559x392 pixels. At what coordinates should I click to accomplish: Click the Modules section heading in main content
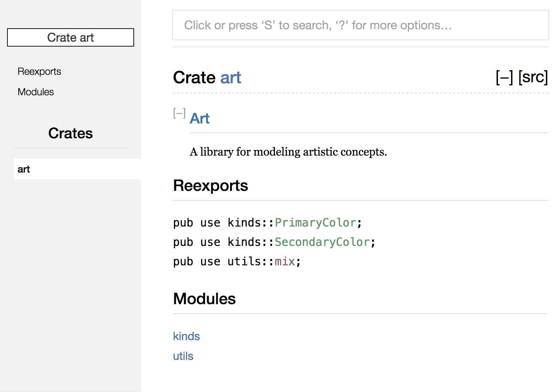pos(204,299)
